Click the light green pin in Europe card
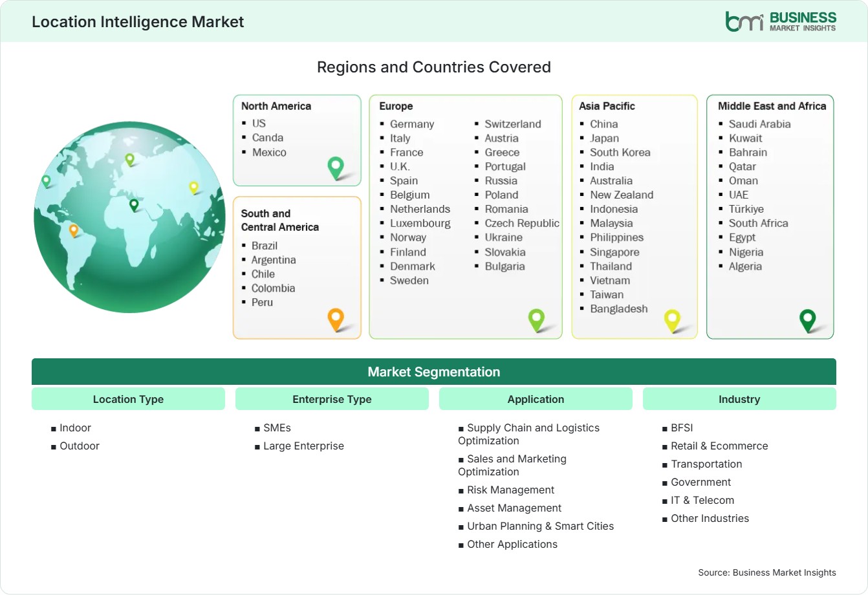 [536, 319]
